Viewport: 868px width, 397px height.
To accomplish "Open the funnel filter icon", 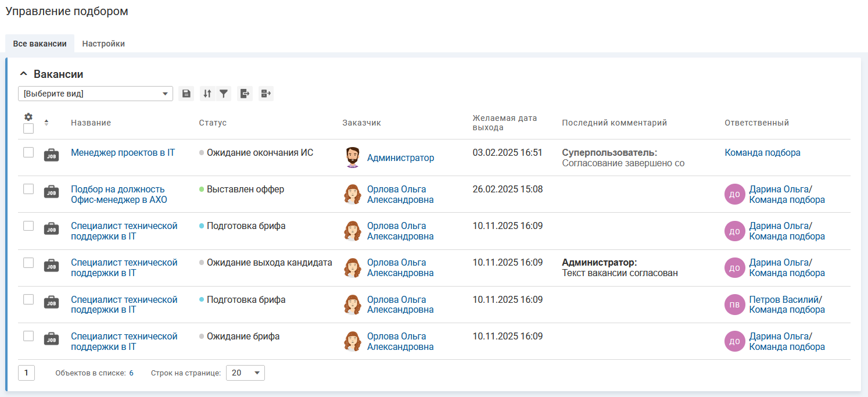I will [x=224, y=94].
